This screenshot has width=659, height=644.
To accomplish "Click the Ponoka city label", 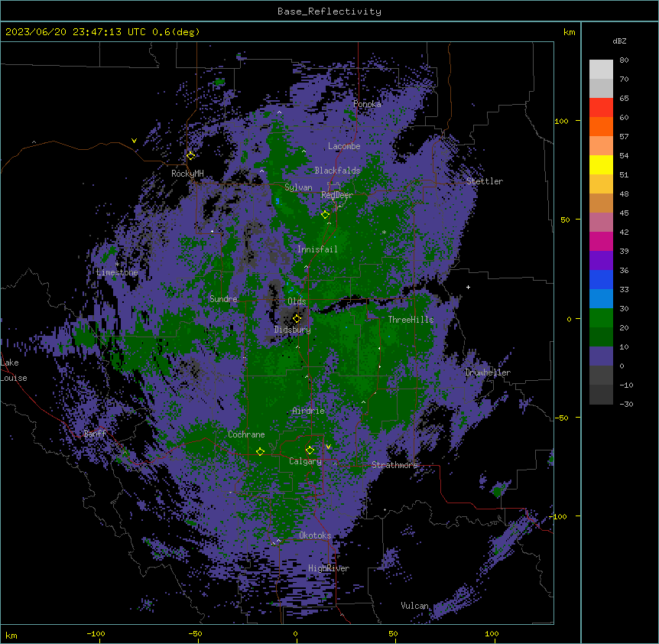I will coord(367,104).
